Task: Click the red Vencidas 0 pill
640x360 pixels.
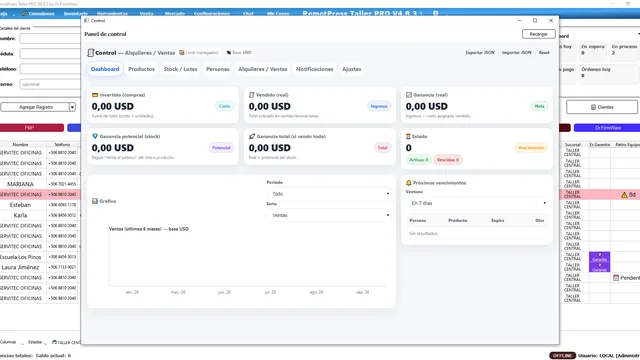Action: pos(448,160)
